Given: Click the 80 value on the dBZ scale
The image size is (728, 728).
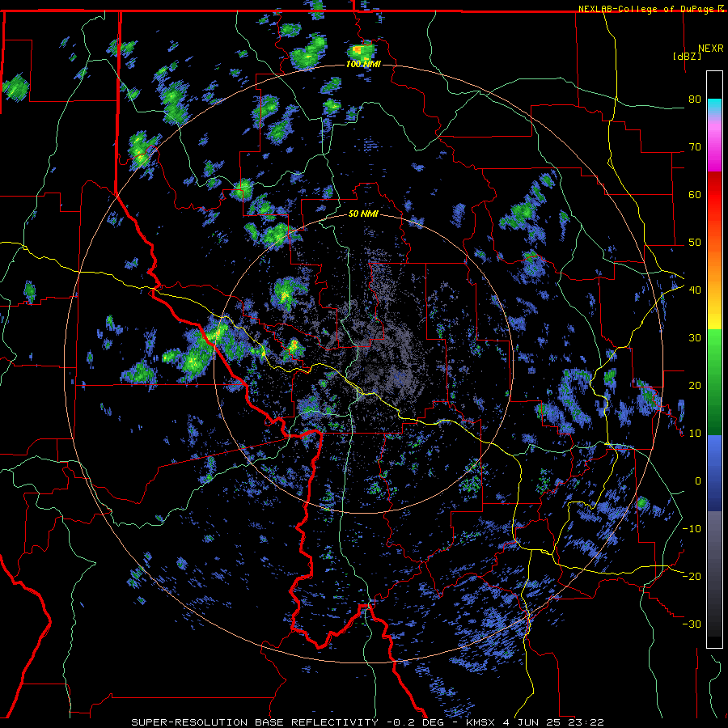Looking at the screenshot, I should pyautogui.click(x=695, y=99).
